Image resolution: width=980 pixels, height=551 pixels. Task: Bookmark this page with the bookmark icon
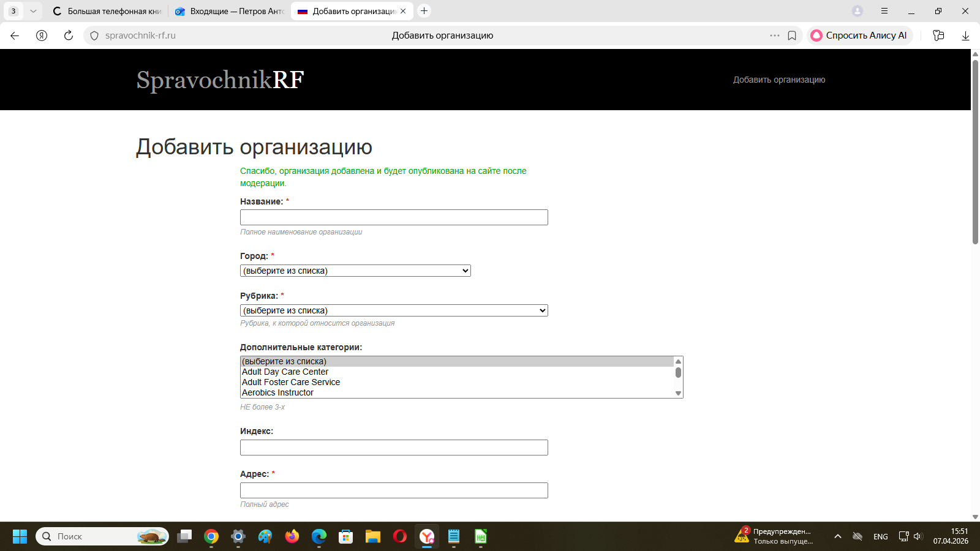(x=792, y=36)
